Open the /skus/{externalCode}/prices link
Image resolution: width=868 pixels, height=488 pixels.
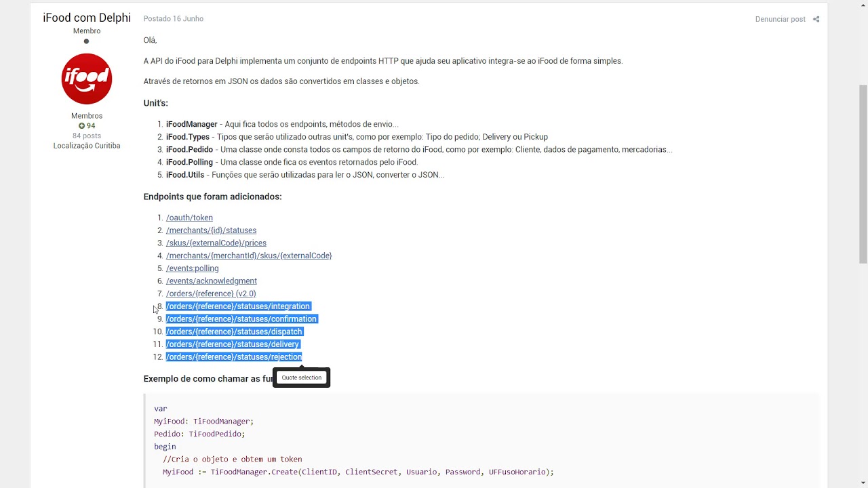(x=216, y=243)
